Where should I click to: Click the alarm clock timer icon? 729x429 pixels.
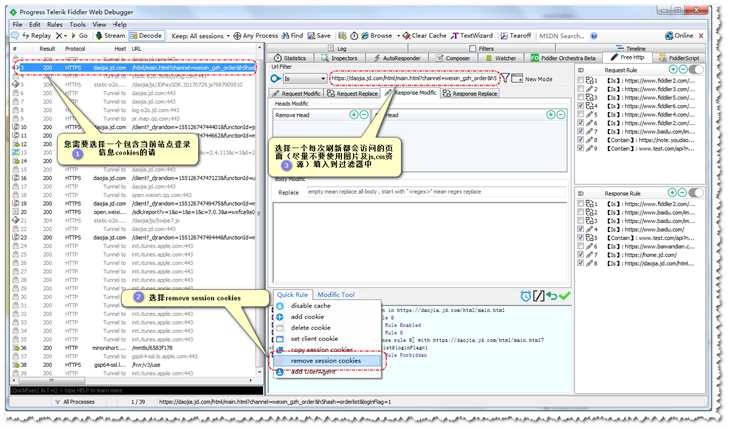(525, 296)
